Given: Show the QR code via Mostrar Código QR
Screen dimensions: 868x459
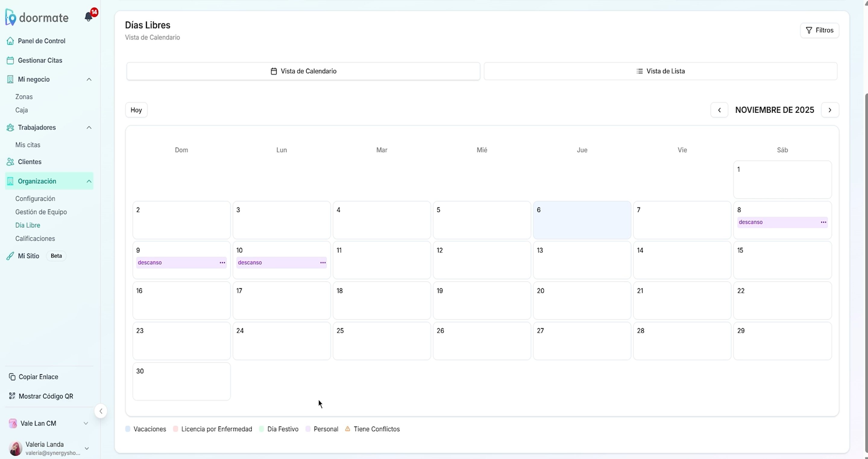Looking at the screenshot, I should [46, 396].
